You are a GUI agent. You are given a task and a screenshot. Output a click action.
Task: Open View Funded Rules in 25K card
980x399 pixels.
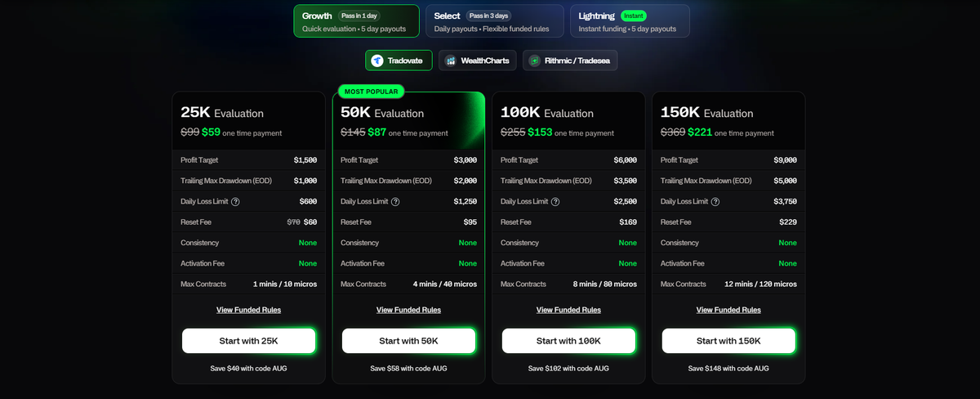click(x=248, y=310)
